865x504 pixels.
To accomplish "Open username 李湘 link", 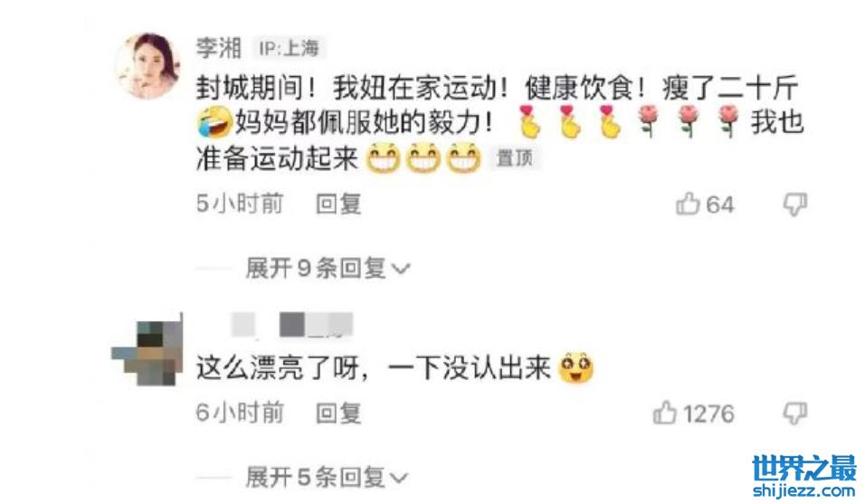I will pos(218,48).
